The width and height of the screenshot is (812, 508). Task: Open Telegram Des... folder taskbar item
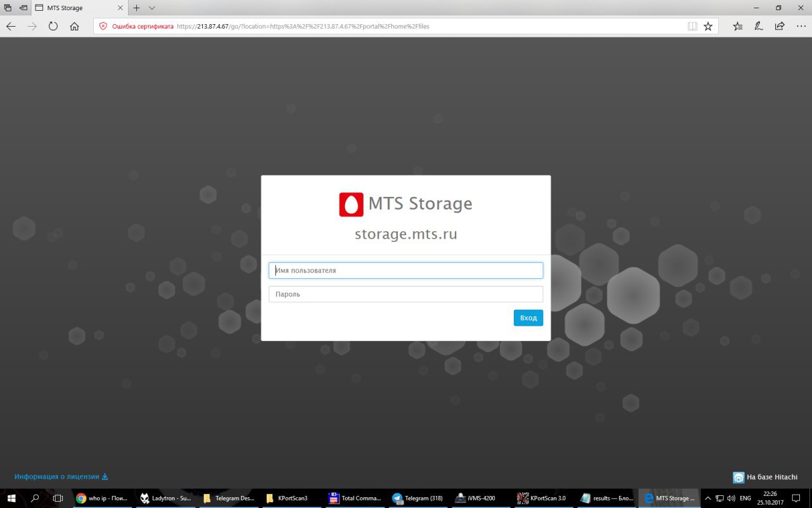(228, 498)
